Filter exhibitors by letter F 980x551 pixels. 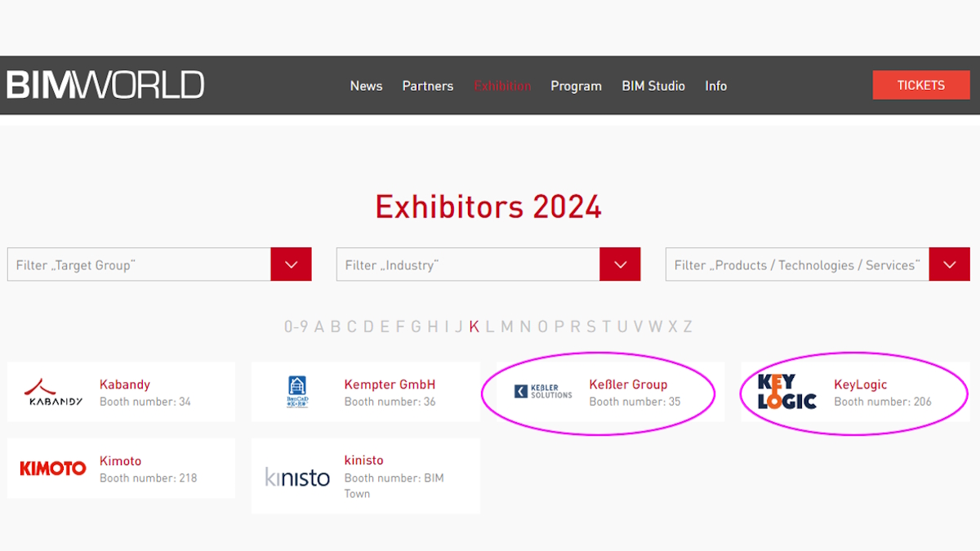pyautogui.click(x=400, y=327)
